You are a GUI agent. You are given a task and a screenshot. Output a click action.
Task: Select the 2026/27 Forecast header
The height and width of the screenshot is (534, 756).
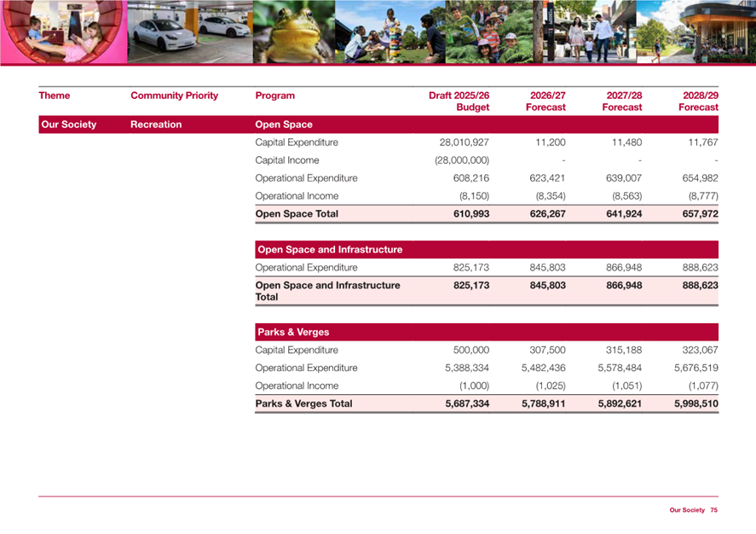pos(545,102)
